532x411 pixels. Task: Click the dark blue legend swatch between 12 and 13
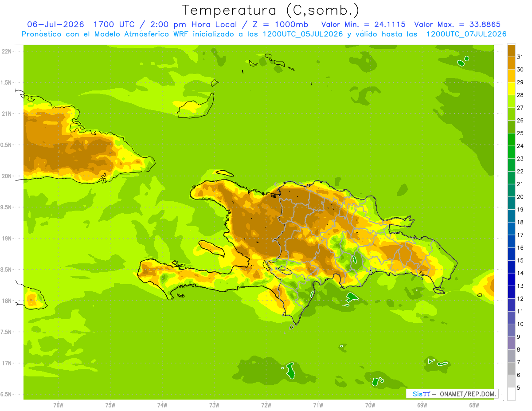click(x=511, y=292)
